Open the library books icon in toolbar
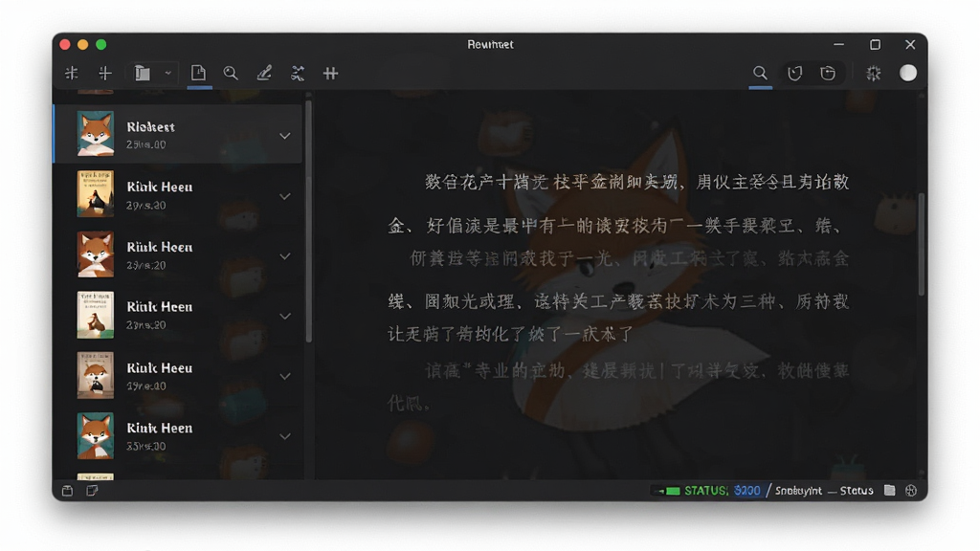Image resolution: width=980 pixels, height=551 pixels. [x=143, y=73]
